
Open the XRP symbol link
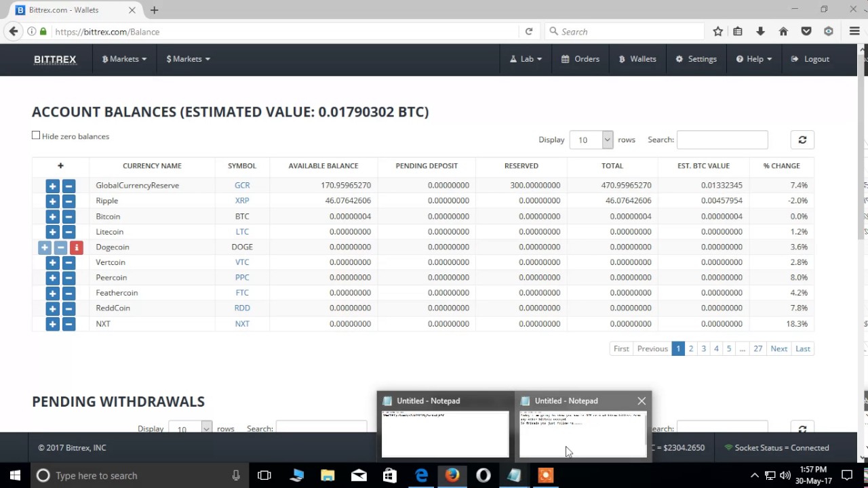coord(242,201)
